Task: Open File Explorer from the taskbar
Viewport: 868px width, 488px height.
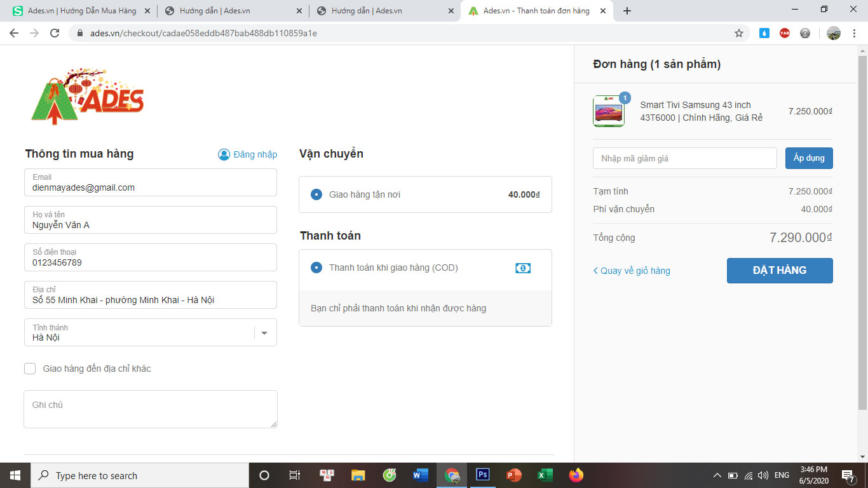Action: pos(358,475)
